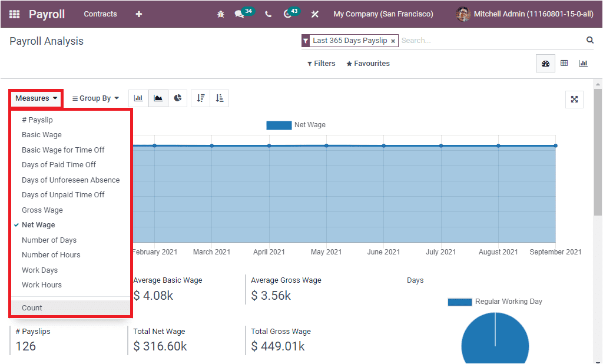Open the graph view
Image resolution: width=603 pixels, height=364 pixels.
[x=583, y=63]
